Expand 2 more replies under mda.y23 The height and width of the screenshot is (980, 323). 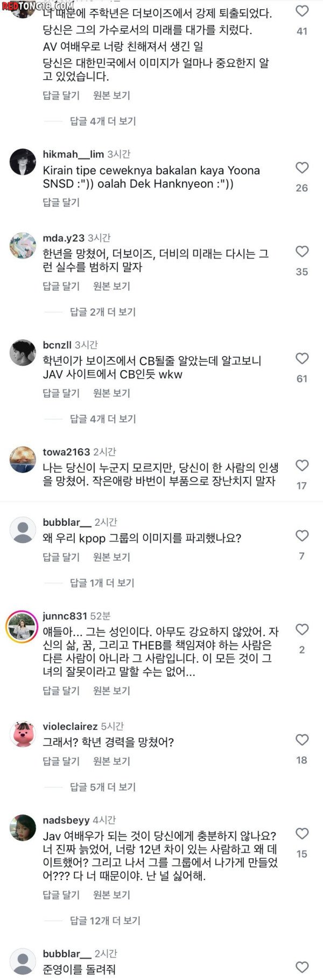click(x=103, y=312)
